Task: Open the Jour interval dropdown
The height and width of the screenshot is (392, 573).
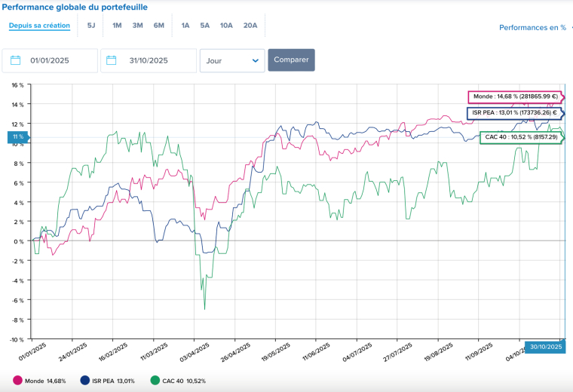Action: pyautogui.click(x=231, y=60)
